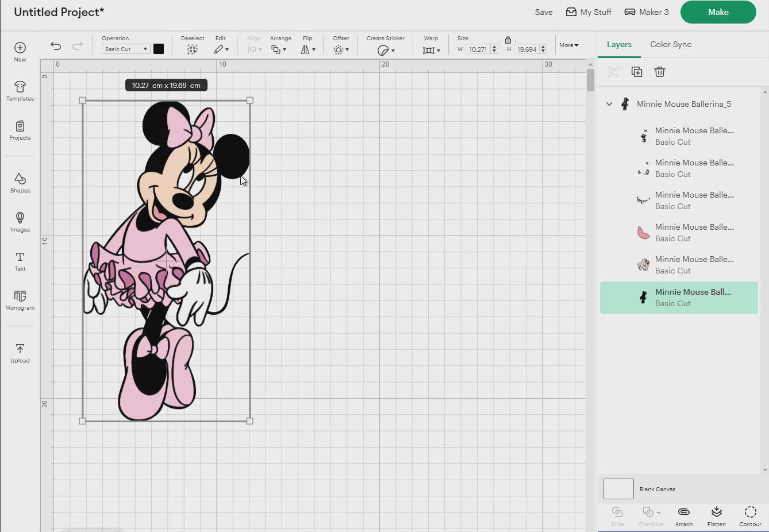Select the Minnie Mouse Ballerina_5 group row
This screenshot has height=532, width=769.
pyautogui.click(x=679, y=104)
